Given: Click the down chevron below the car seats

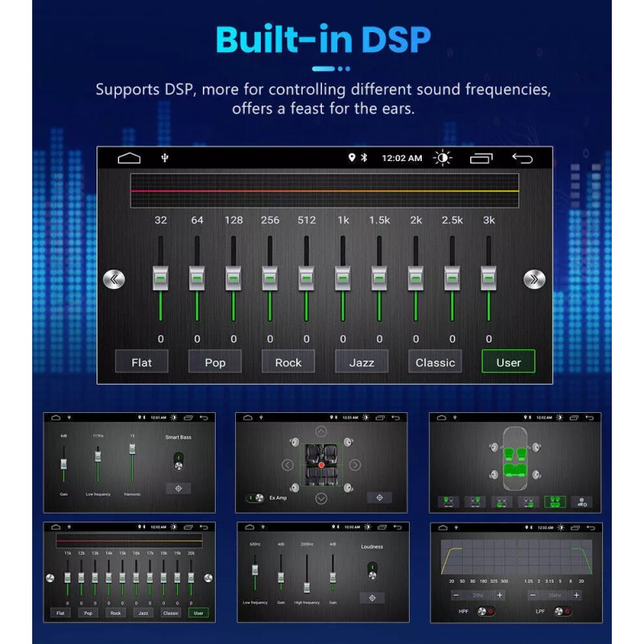Looking at the screenshot, I should pyautogui.click(x=321, y=498).
